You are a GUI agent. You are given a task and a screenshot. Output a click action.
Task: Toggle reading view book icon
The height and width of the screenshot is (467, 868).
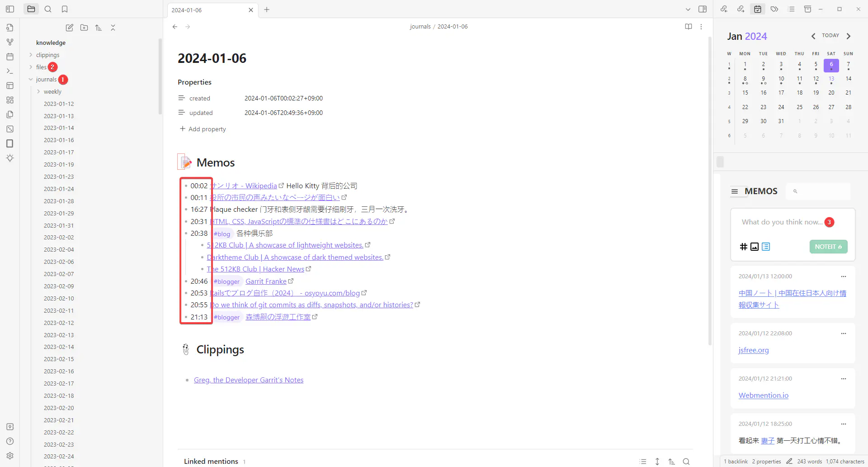tap(688, 27)
